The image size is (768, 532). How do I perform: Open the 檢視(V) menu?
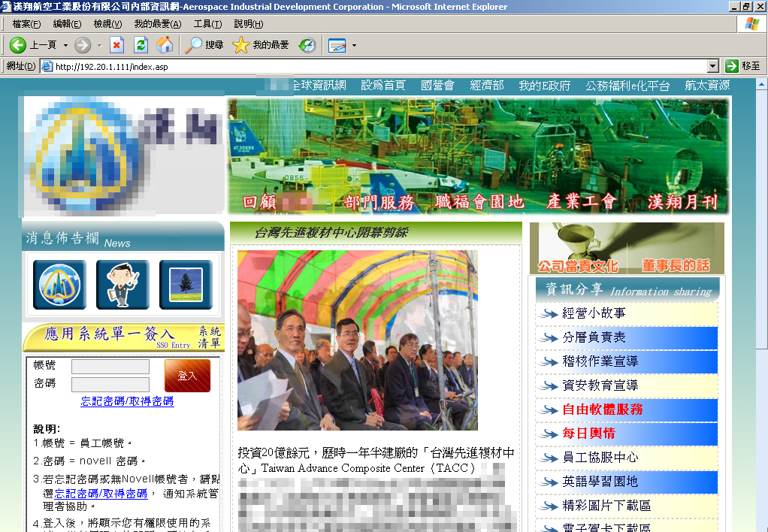pyautogui.click(x=107, y=24)
